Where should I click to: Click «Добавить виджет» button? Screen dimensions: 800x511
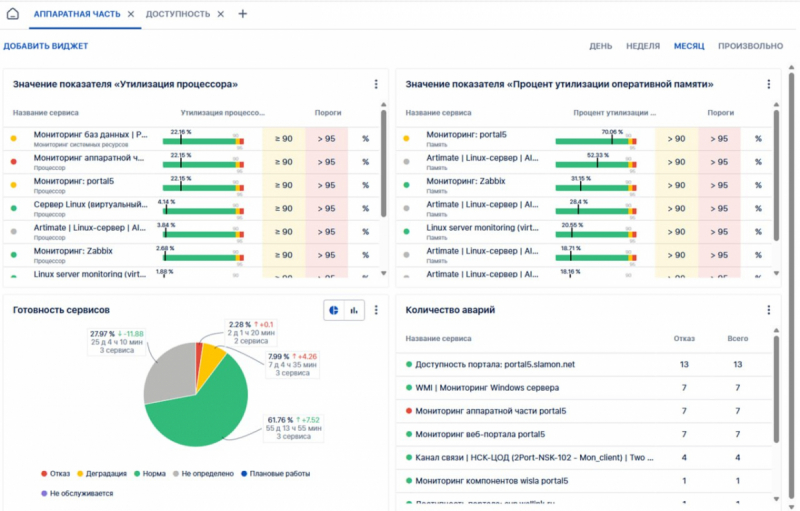click(x=45, y=46)
